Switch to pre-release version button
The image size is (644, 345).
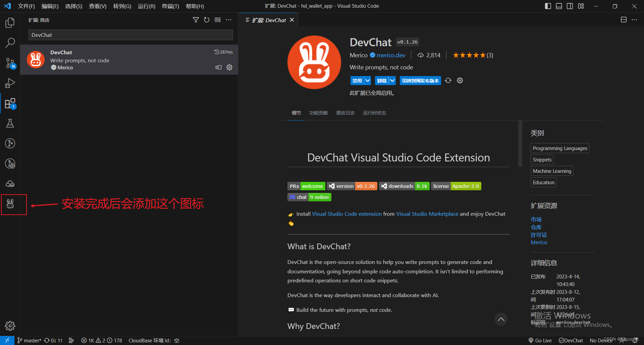[x=420, y=80]
